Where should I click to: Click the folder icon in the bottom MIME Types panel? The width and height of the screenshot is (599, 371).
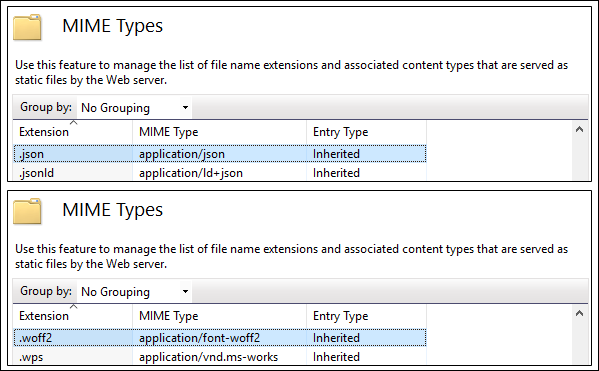tap(27, 211)
